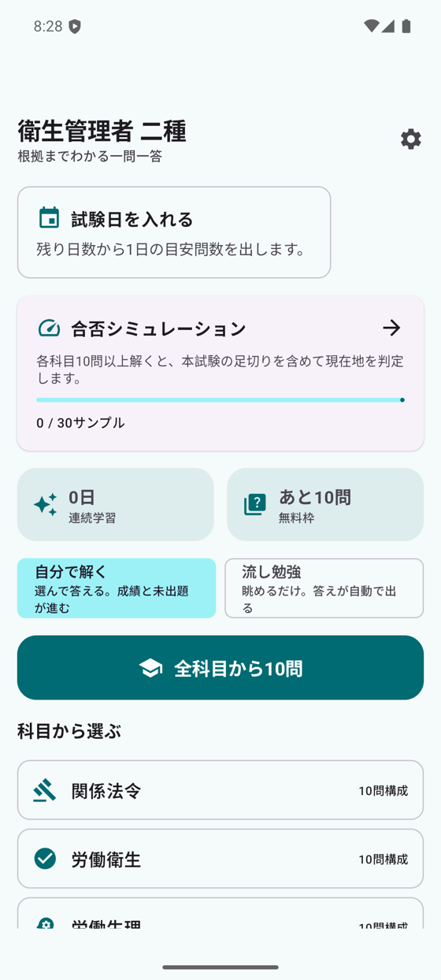
Task: Tap the sample progress bar
Action: pyautogui.click(x=220, y=400)
